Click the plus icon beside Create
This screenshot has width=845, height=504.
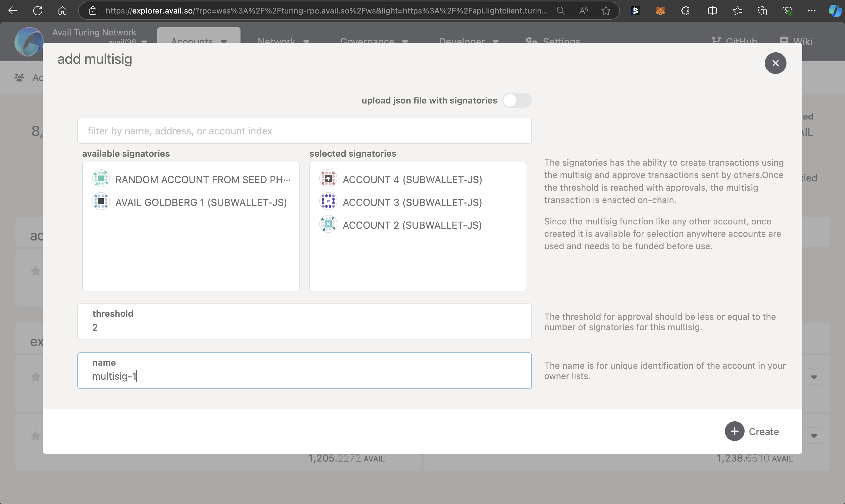(734, 431)
